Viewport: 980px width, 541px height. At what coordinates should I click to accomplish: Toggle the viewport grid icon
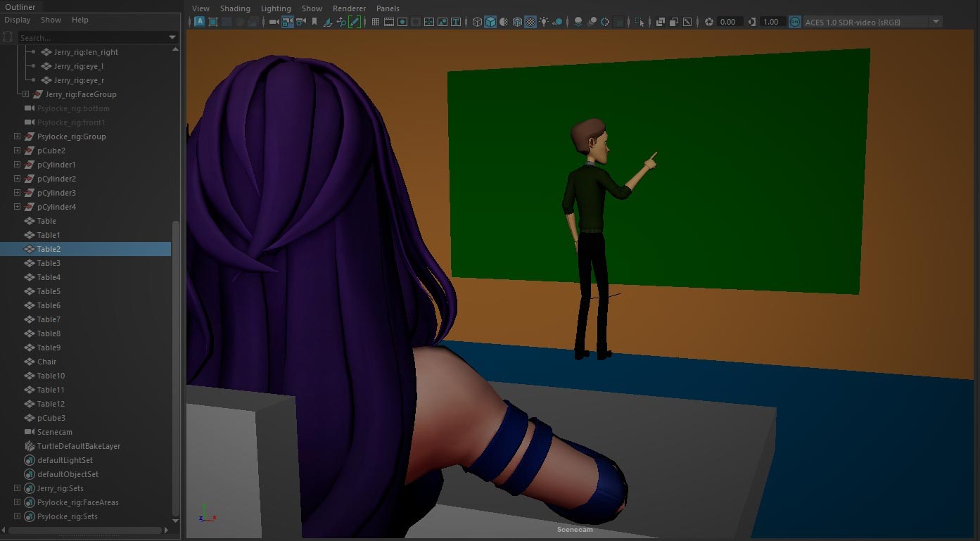click(375, 22)
